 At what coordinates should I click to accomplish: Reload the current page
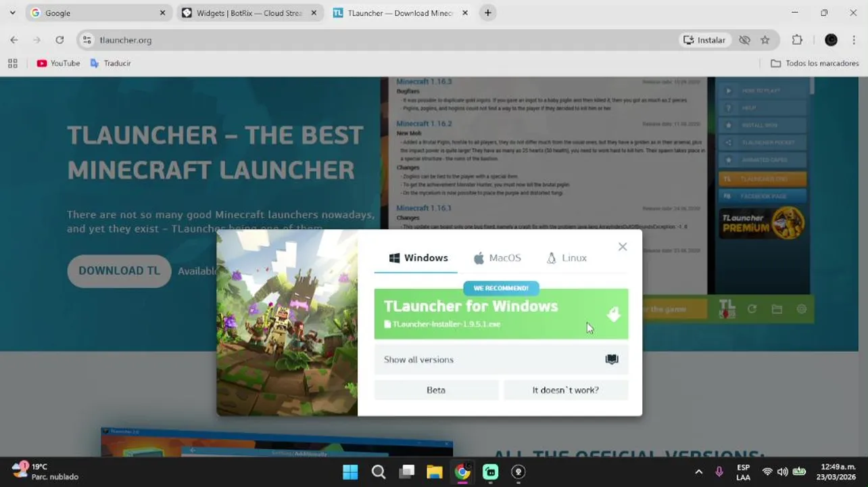59,40
